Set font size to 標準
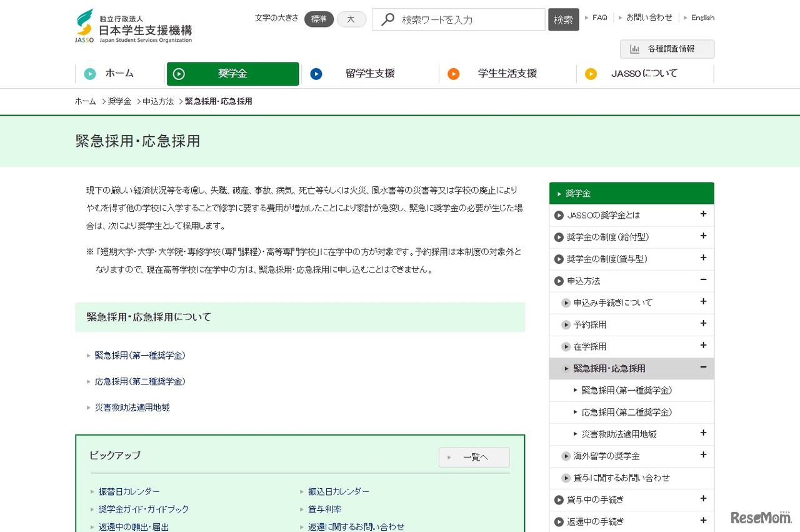The image size is (800, 532). pos(319,19)
